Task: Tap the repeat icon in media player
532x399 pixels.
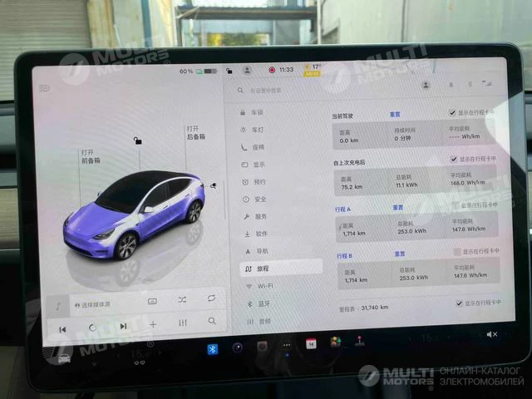Action: coord(211,298)
